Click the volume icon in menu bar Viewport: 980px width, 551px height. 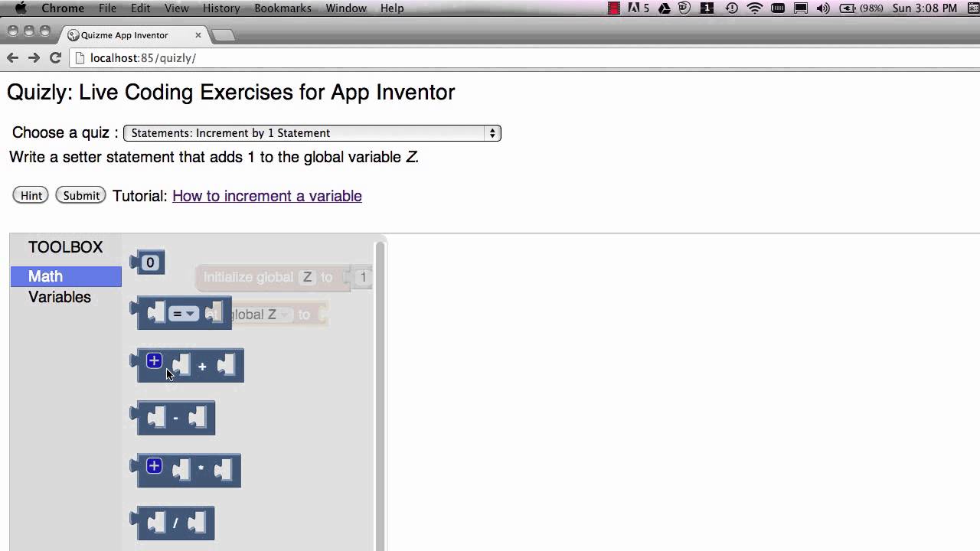[824, 8]
